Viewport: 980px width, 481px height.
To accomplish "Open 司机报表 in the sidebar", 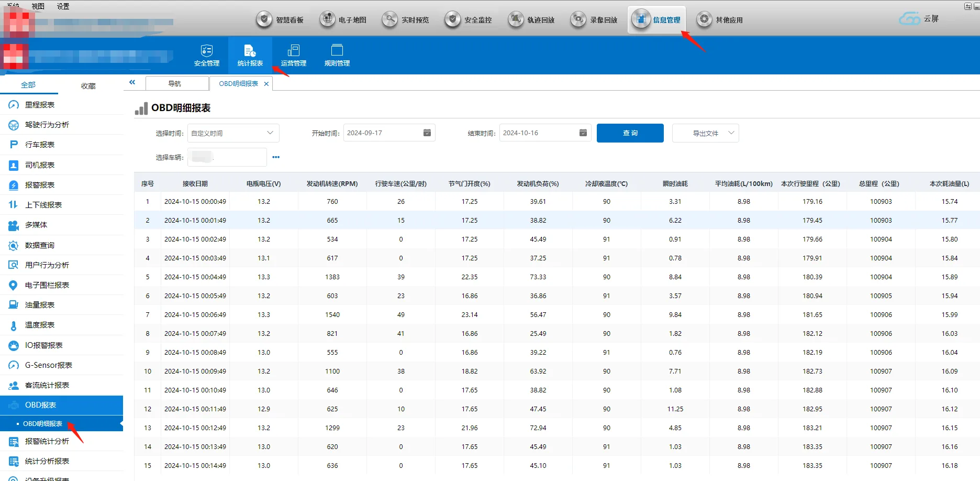I will (62, 165).
